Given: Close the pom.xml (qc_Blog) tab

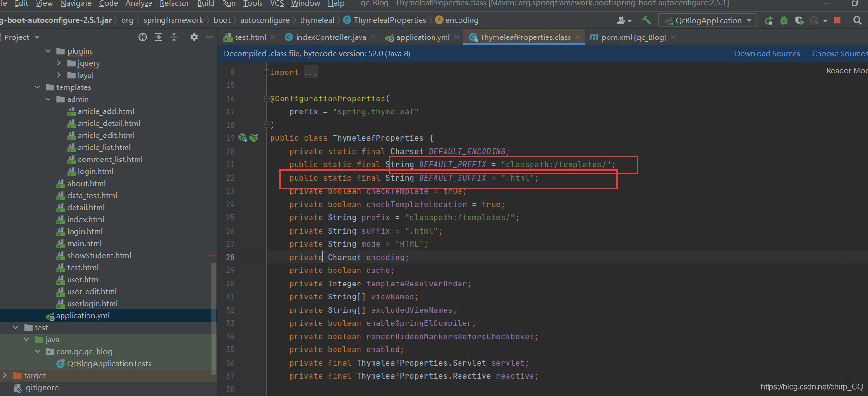Looking at the screenshot, I should (673, 37).
